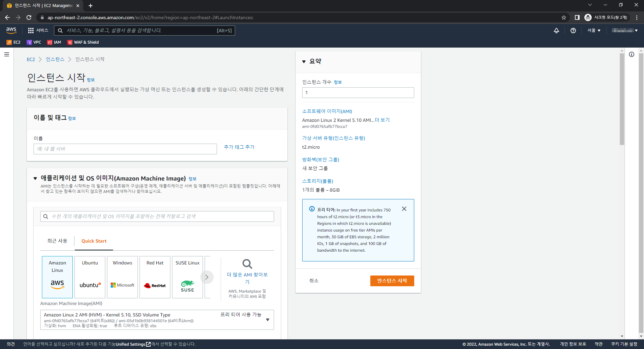Switch to the 최근 사용 tab
The width and height of the screenshot is (644, 349).
[x=57, y=241]
